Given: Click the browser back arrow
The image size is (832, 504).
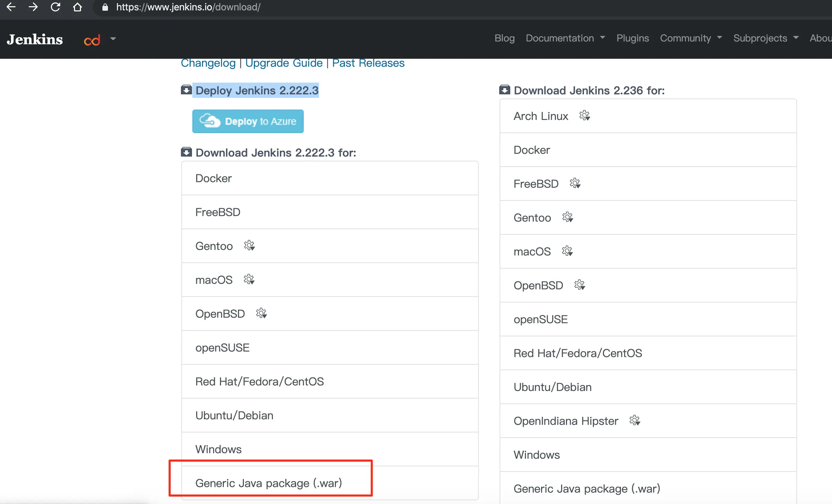Looking at the screenshot, I should click(11, 7).
